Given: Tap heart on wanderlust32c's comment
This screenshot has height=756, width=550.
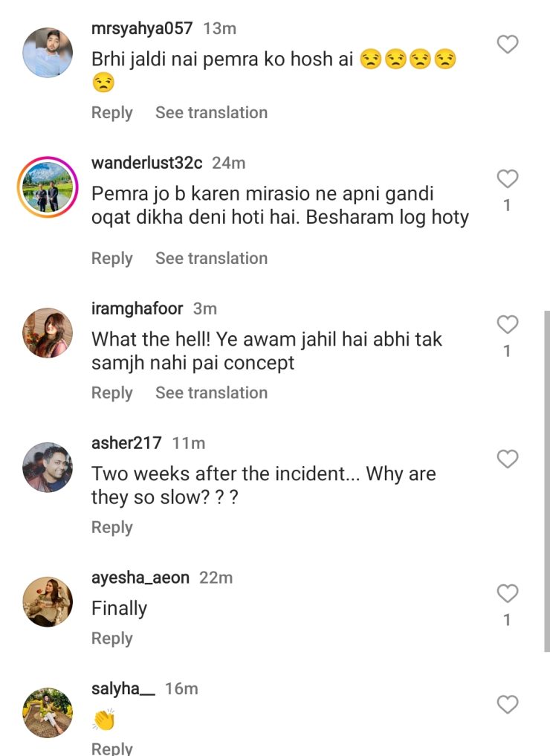Looking at the screenshot, I should (x=507, y=179).
